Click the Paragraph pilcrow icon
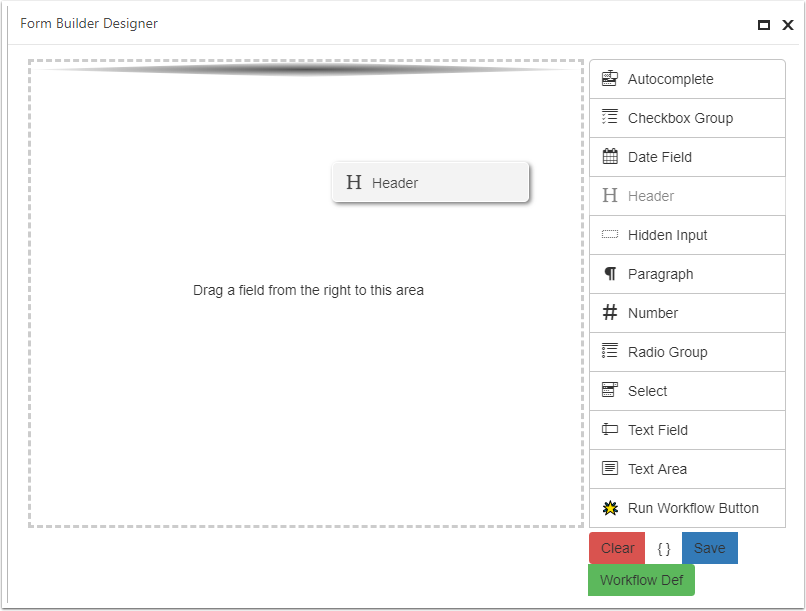Image resolution: width=806 pixels, height=611 pixels. 610,274
